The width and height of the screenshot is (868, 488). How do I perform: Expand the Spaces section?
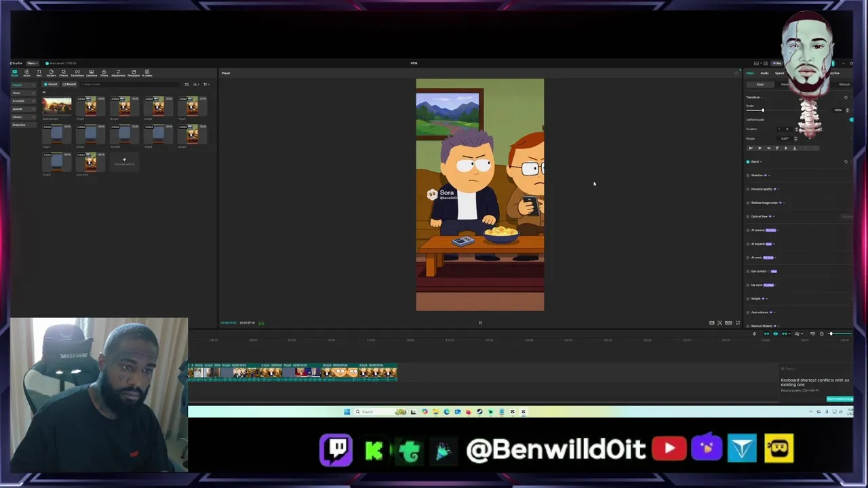tap(24, 109)
